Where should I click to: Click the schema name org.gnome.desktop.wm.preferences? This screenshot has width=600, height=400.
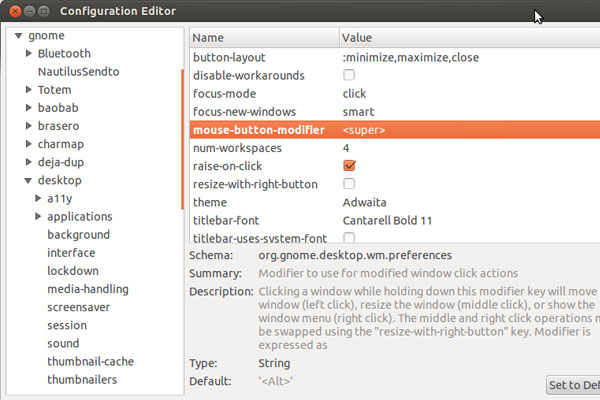click(355, 255)
